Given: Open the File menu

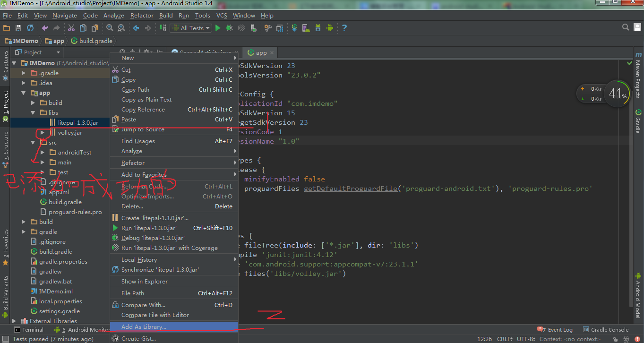Looking at the screenshot, I should (7, 16).
